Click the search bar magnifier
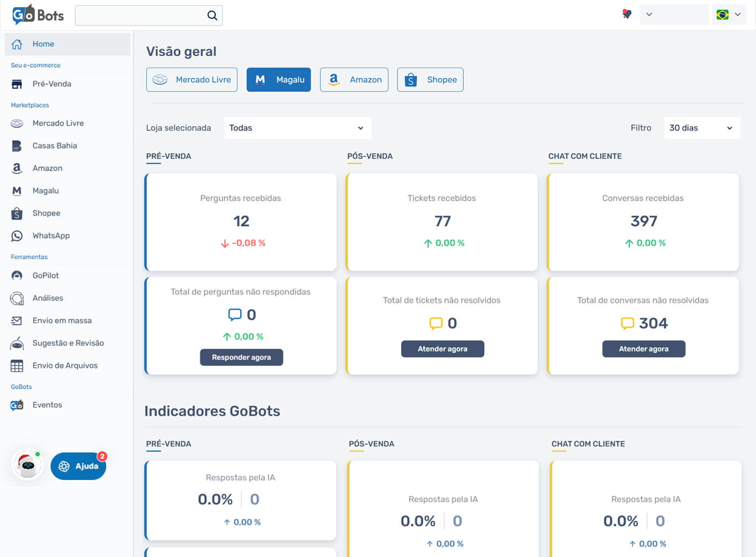 212,15
